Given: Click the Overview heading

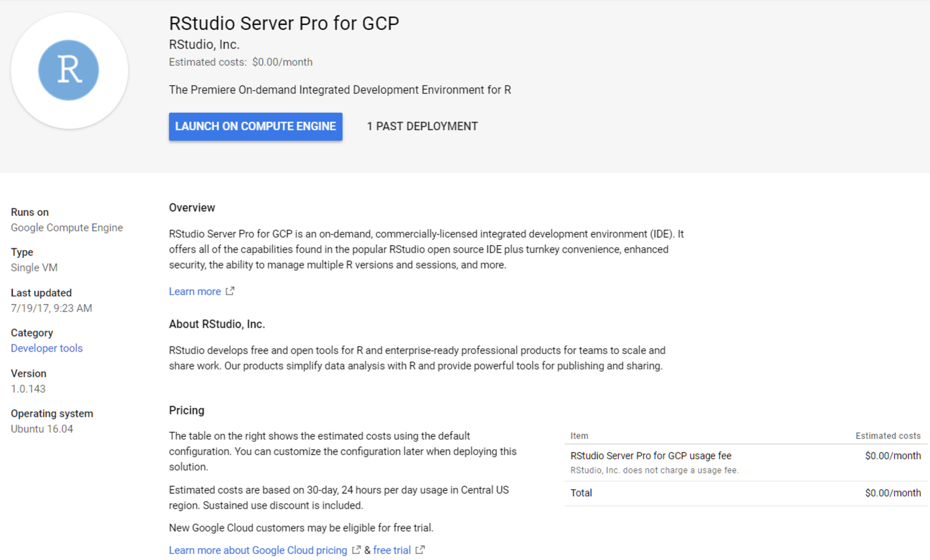Looking at the screenshot, I should (192, 208).
